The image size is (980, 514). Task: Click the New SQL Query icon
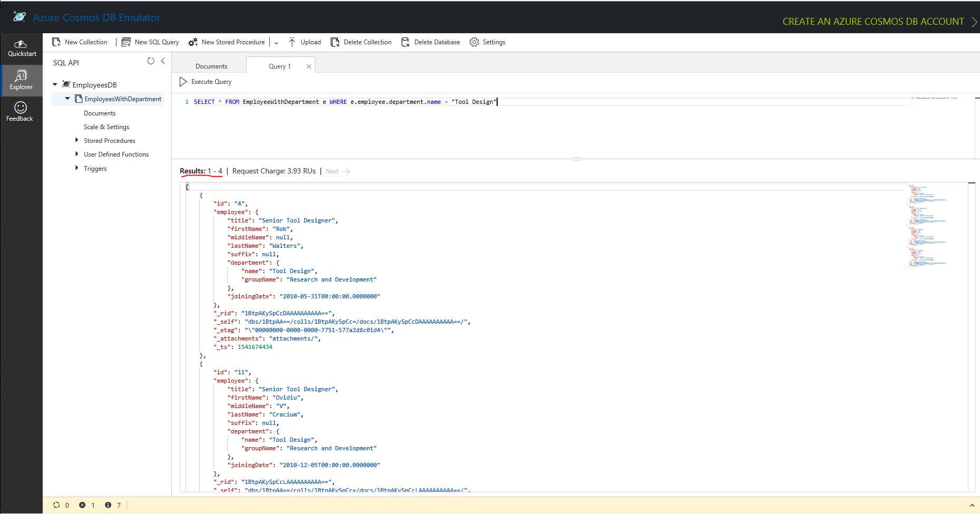point(126,42)
